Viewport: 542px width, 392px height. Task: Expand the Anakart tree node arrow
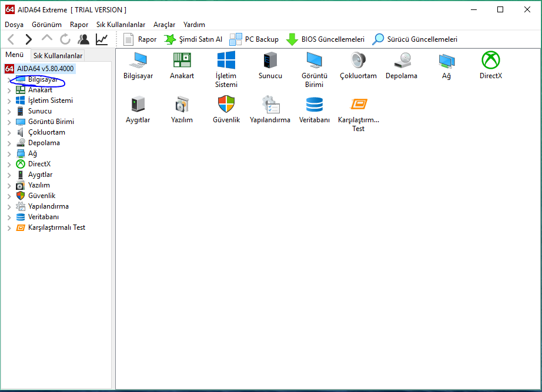(9, 91)
